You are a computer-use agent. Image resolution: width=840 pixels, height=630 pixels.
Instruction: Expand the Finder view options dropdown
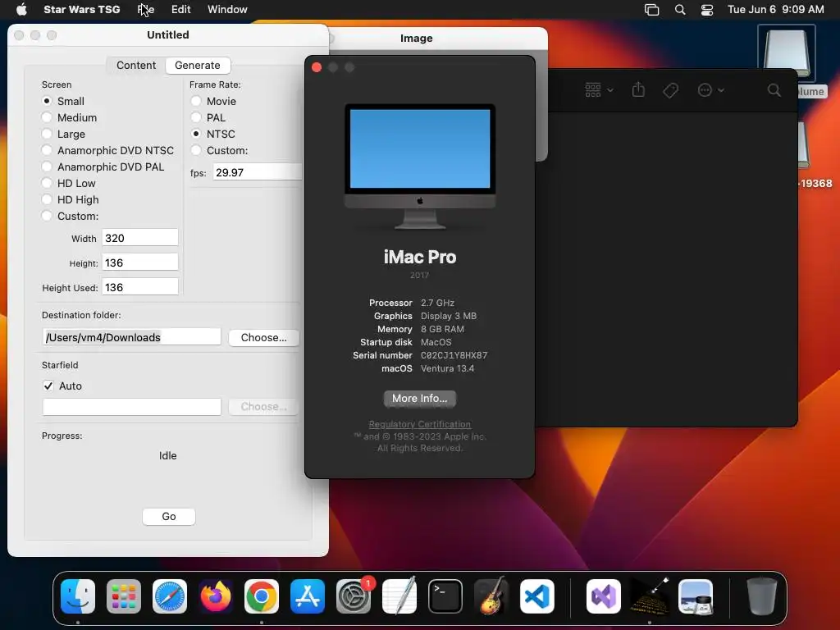(x=598, y=90)
